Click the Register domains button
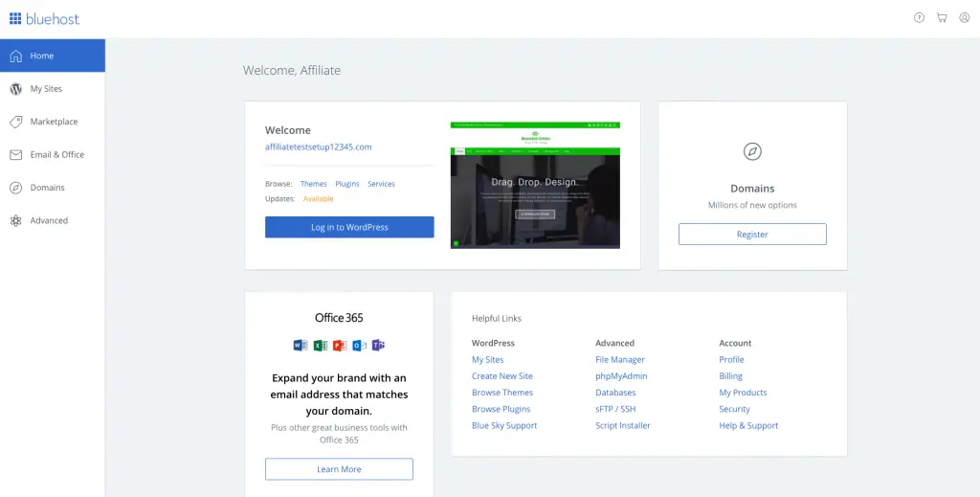 pos(752,235)
